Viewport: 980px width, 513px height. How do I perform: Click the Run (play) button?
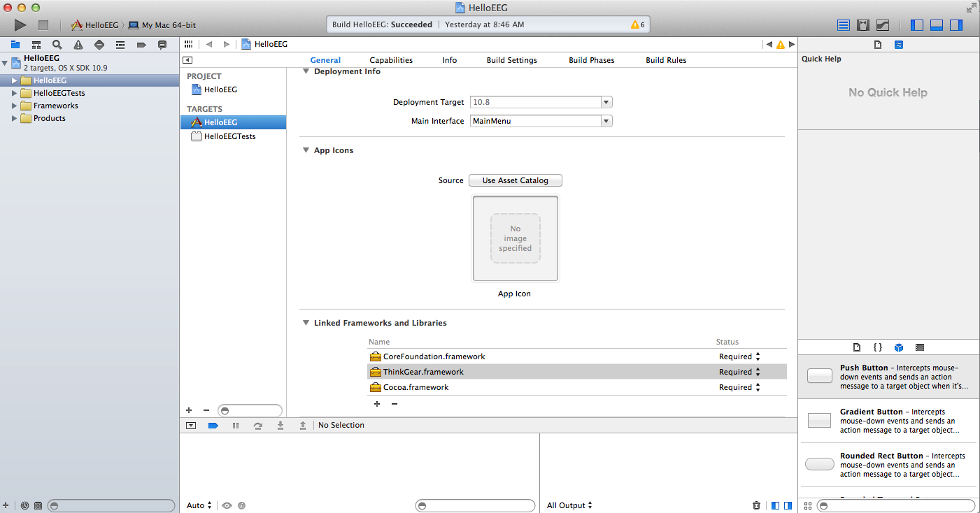20,25
